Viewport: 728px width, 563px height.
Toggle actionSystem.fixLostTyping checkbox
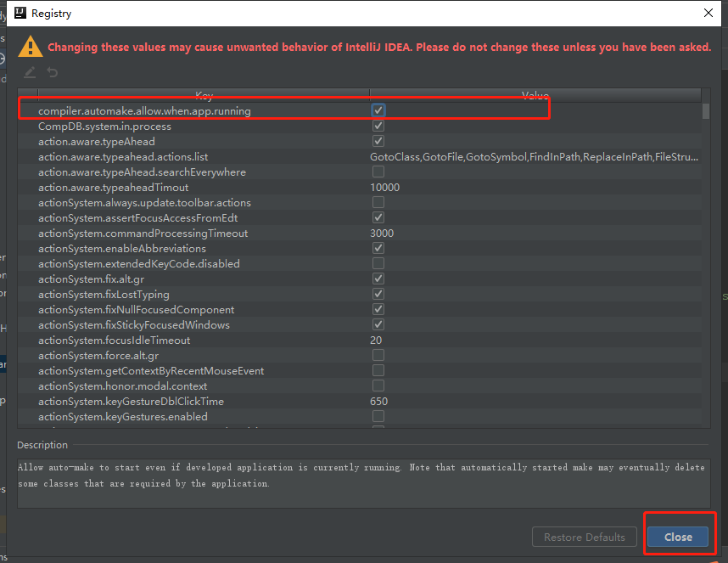pos(378,294)
